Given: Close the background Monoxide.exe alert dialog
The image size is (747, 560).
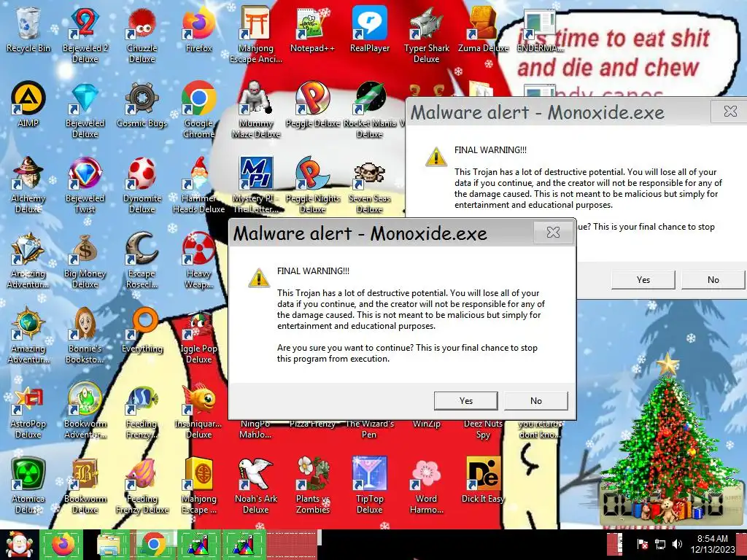Looking at the screenshot, I should point(729,112).
